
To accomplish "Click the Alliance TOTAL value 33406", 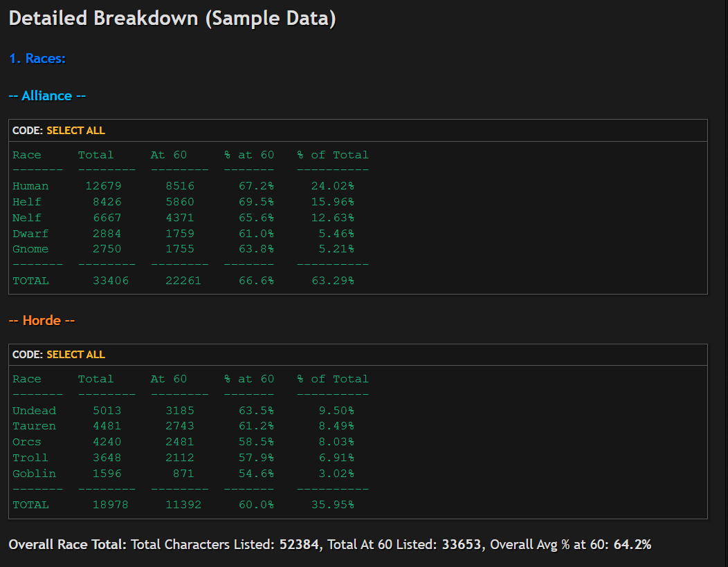I will click(x=111, y=281).
